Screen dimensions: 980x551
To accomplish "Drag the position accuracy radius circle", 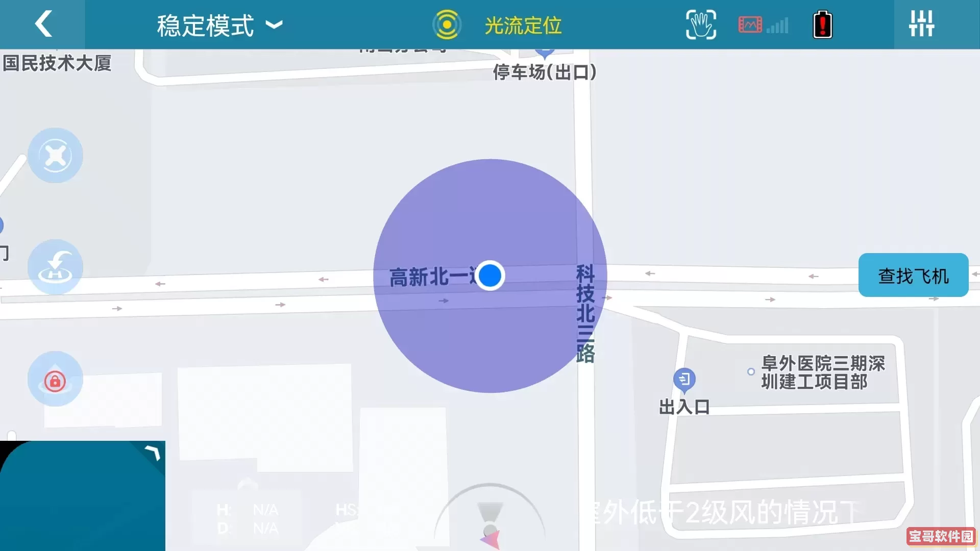I will [x=490, y=275].
